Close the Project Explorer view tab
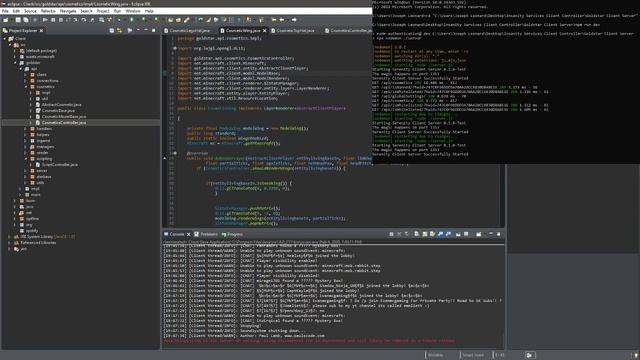 pyautogui.click(x=41, y=31)
